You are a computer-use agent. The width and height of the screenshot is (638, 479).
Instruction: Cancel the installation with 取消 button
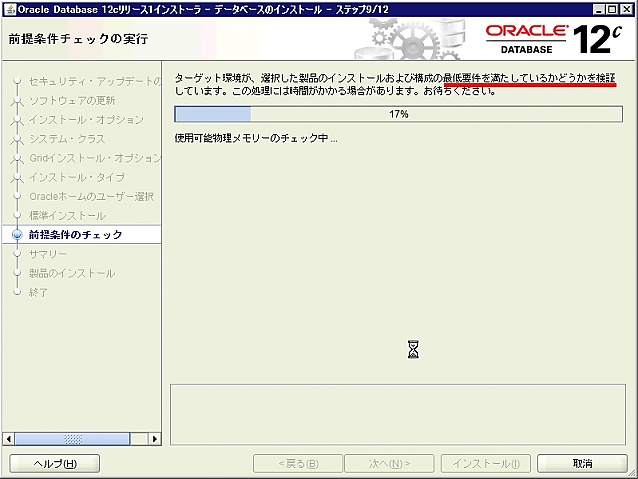[582, 463]
